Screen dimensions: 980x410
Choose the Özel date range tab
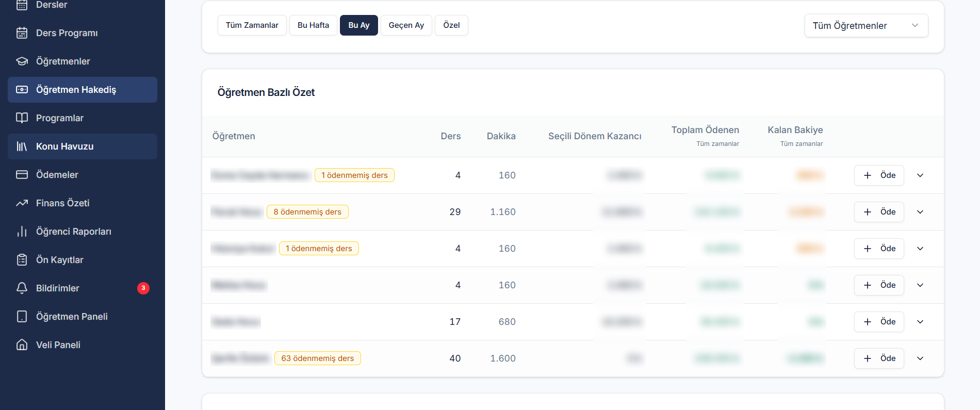[x=451, y=25]
